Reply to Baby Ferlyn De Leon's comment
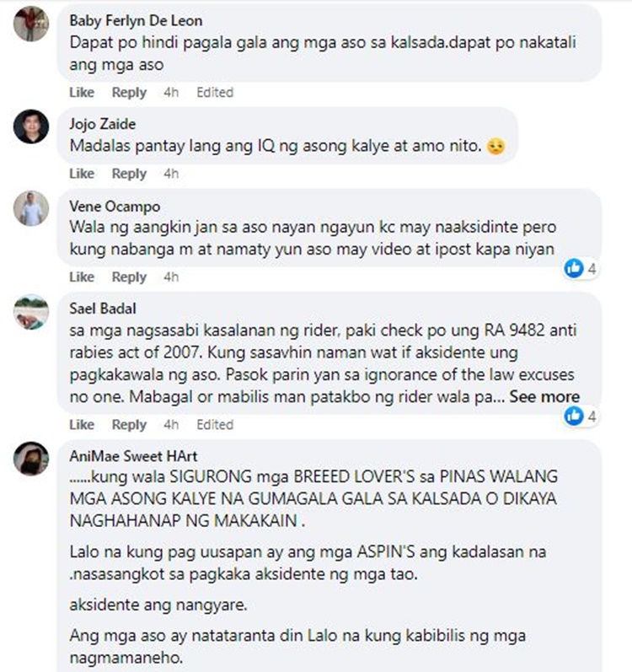Image resolution: width=632 pixels, height=672 pixels. (129, 93)
